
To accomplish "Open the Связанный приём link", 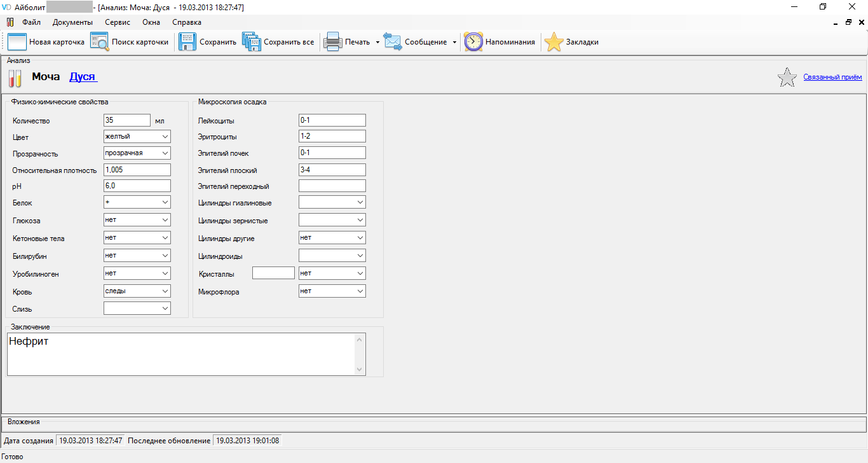I will pyautogui.click(x=832, y=77).
